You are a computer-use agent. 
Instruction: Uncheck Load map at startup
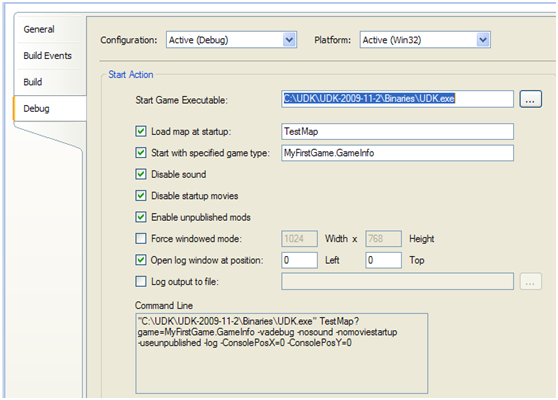click(x=141, y=131)
